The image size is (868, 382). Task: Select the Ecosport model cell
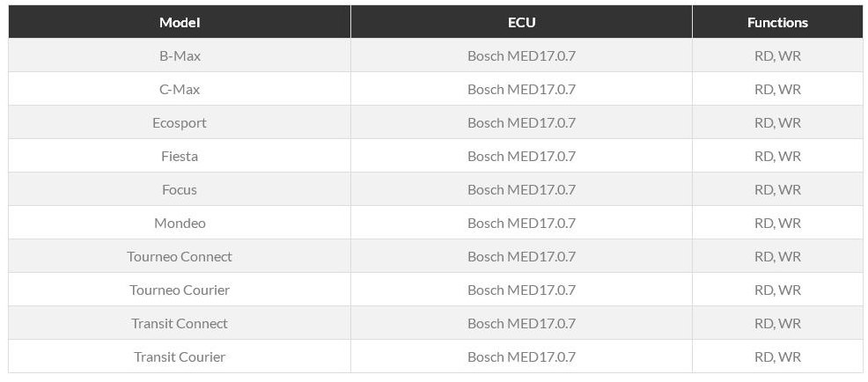180,122
